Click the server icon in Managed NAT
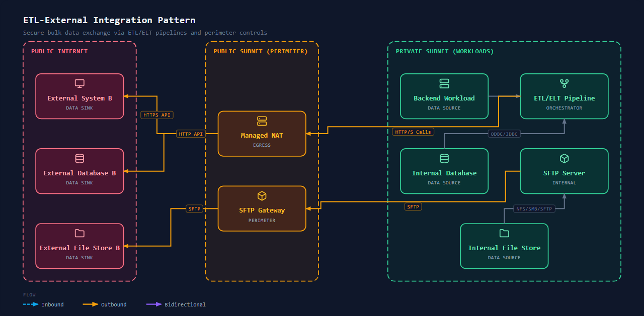The image size is (644, 316). [x=262, y=121]
